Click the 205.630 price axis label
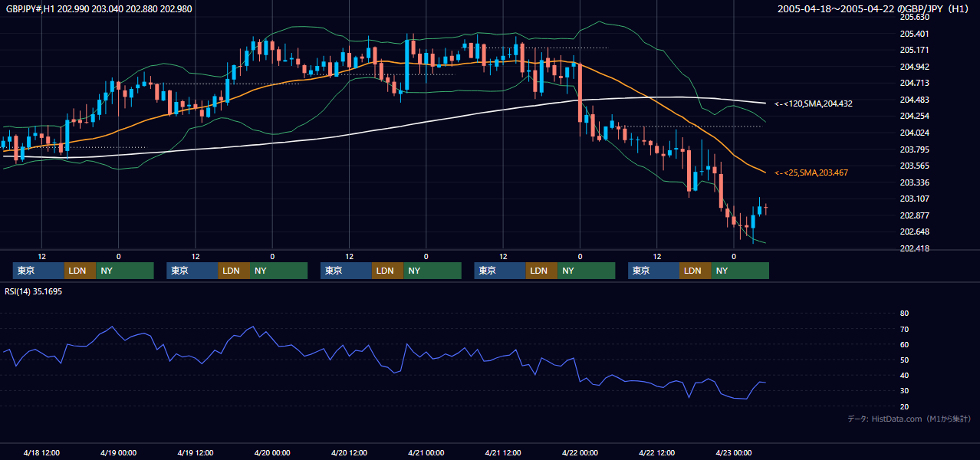 pos(915,17)
